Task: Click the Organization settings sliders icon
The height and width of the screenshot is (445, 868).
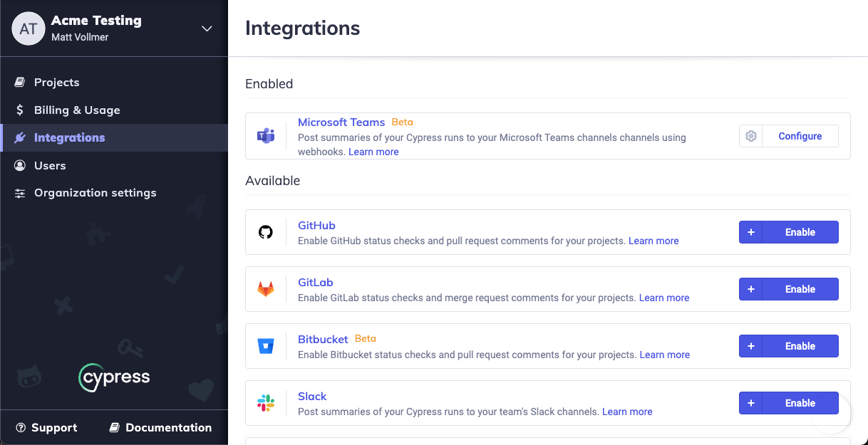Action: 20,192
